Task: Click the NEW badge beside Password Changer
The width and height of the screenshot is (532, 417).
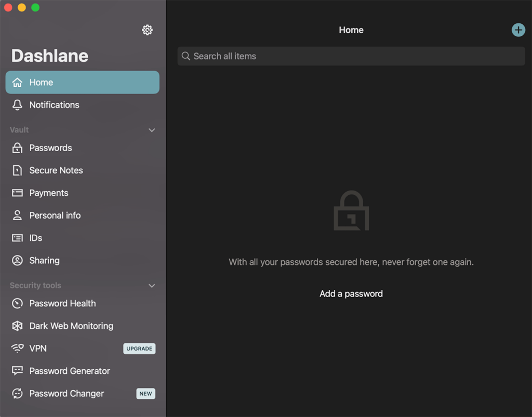Action: [145, 394]
